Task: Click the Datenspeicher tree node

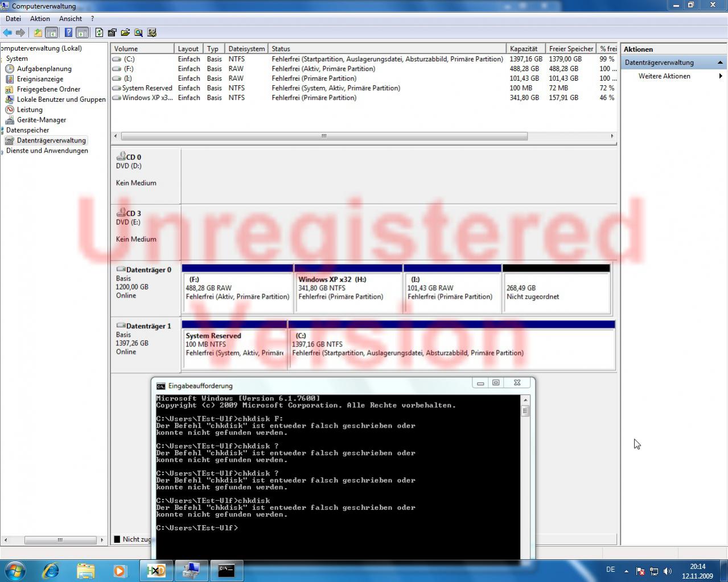Action: pyautogui.click(x=27, y=130)
